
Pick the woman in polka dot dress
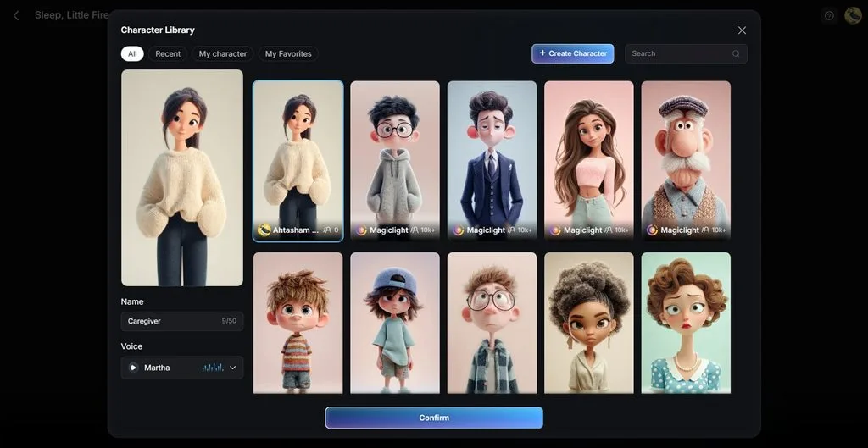pyautogui.click(x=686, y=323)
